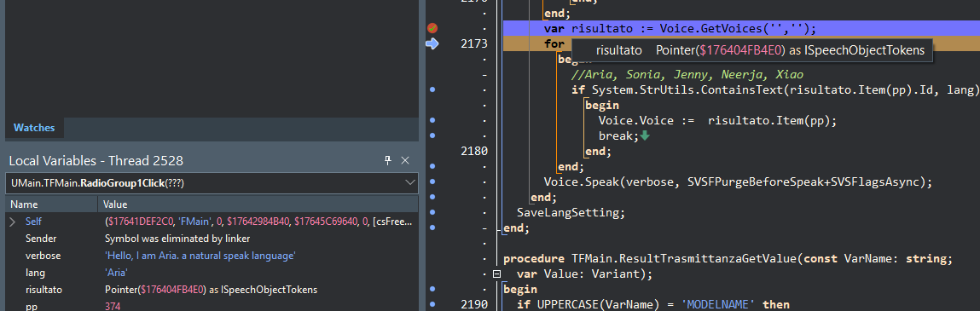The image size is (980, 311).
Task: Click the blue execution point arrow at line 2173
Action: 432,43
